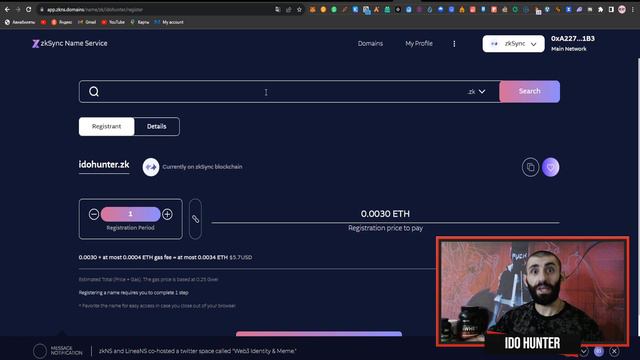Screen dimensions: 640x360
Task: Open the YouTube bookmark
Action: point(113,22)
